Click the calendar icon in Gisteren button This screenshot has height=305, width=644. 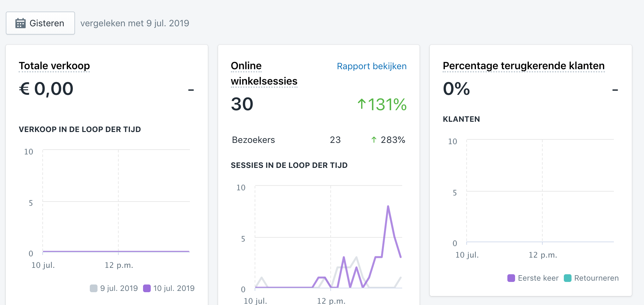pos(21,23)
